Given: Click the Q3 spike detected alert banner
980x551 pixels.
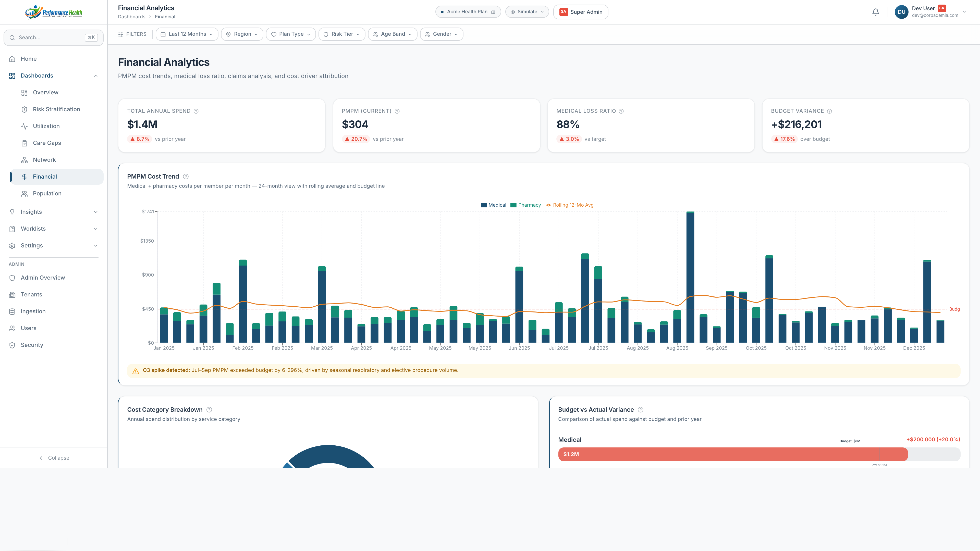Looking at the screenshot, I should (x=544, y=371).
